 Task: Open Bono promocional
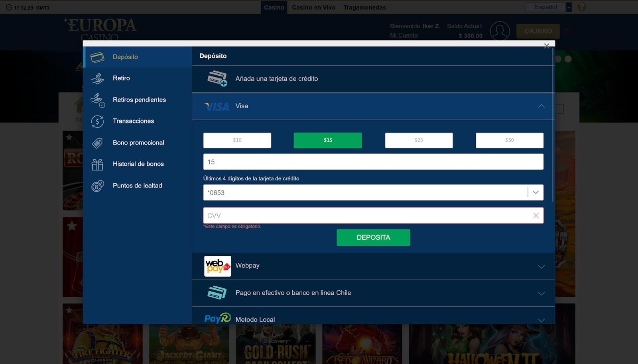coord(138,143)
